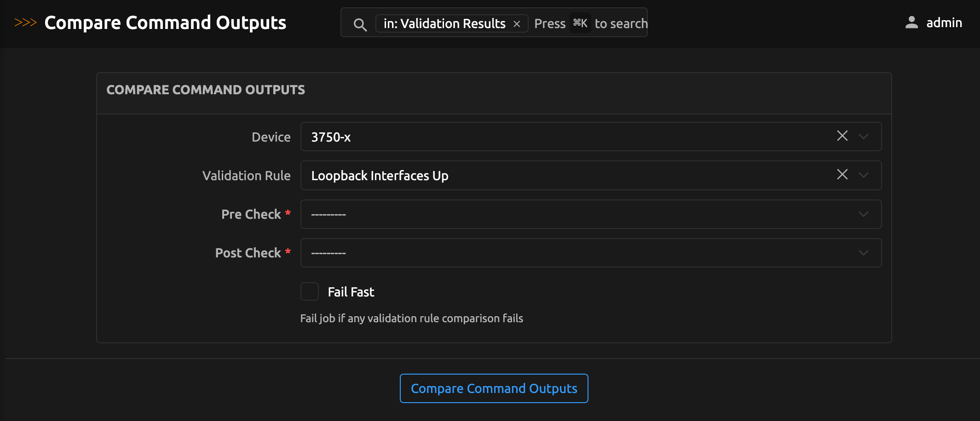Viewport: 980px width, 421px height.
Task: Open the admin user menu
Action: (944, 23)
